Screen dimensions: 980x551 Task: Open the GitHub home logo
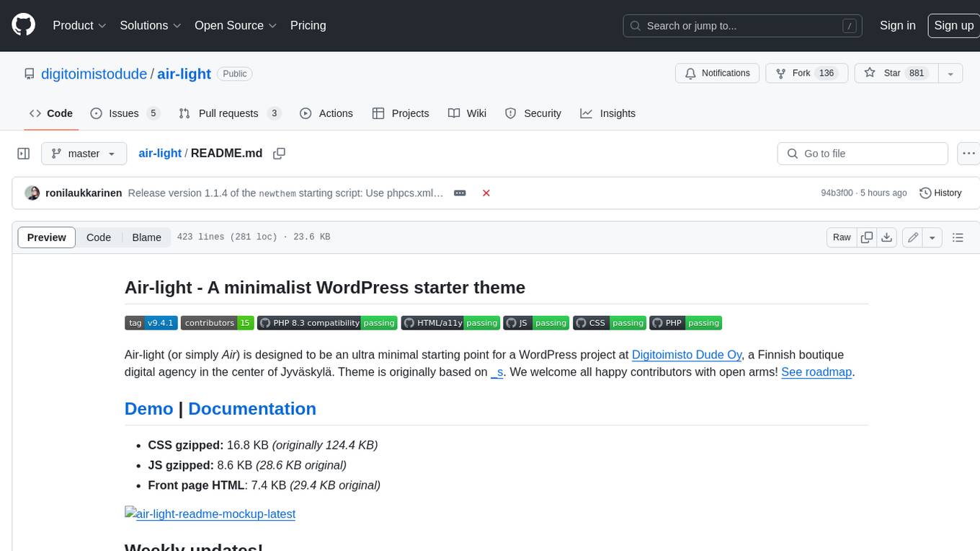point(23,25)
